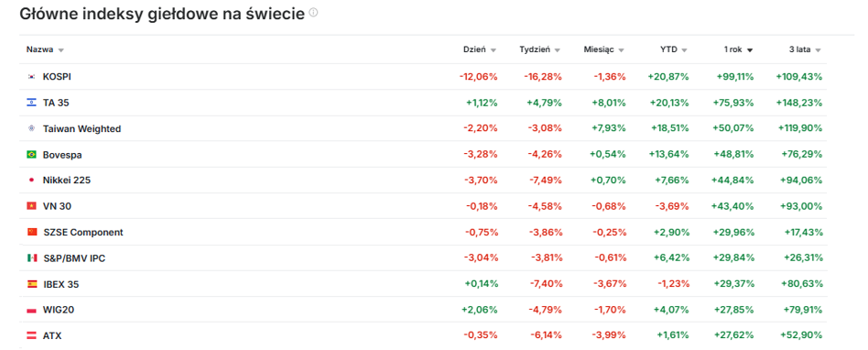868x350 pixels.
Task: Sort by 3 lata column header
Action: (805, 49)
